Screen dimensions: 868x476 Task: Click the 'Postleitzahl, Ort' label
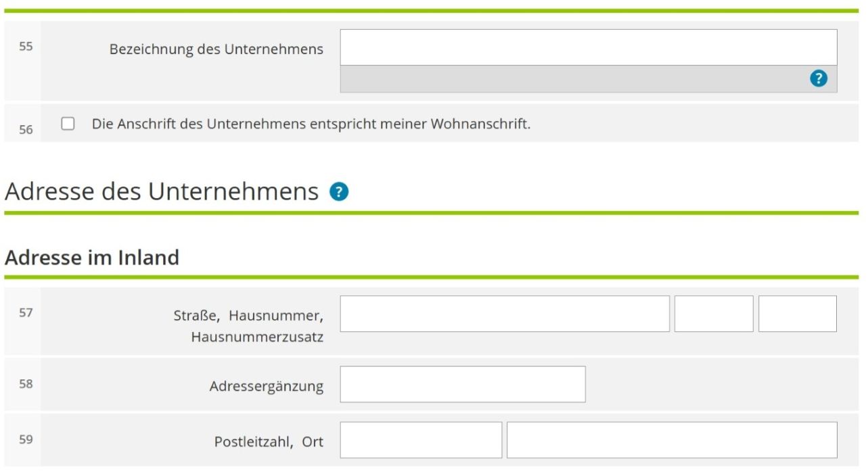(269, 442)
